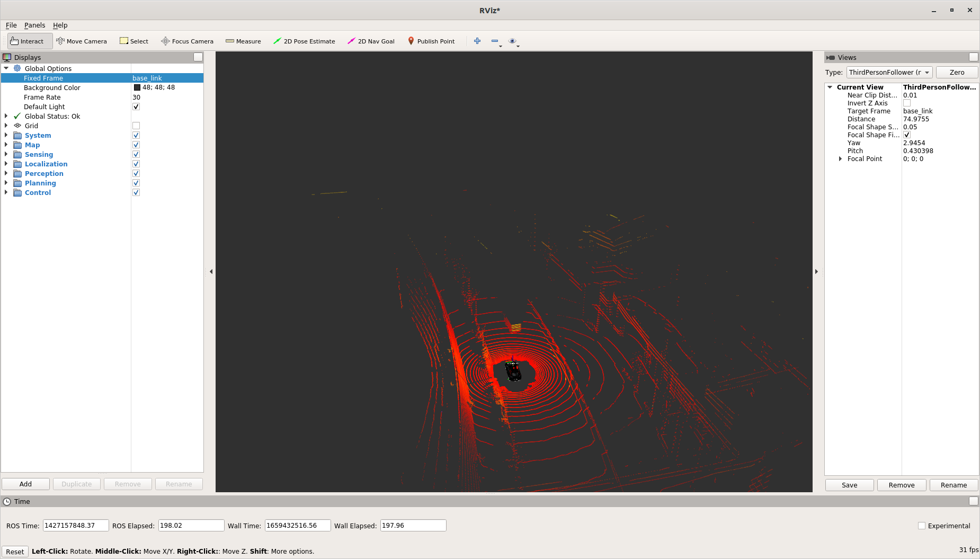Enable the Grid display checkbox
Screen dimensions: 980x559
(136, 126)
